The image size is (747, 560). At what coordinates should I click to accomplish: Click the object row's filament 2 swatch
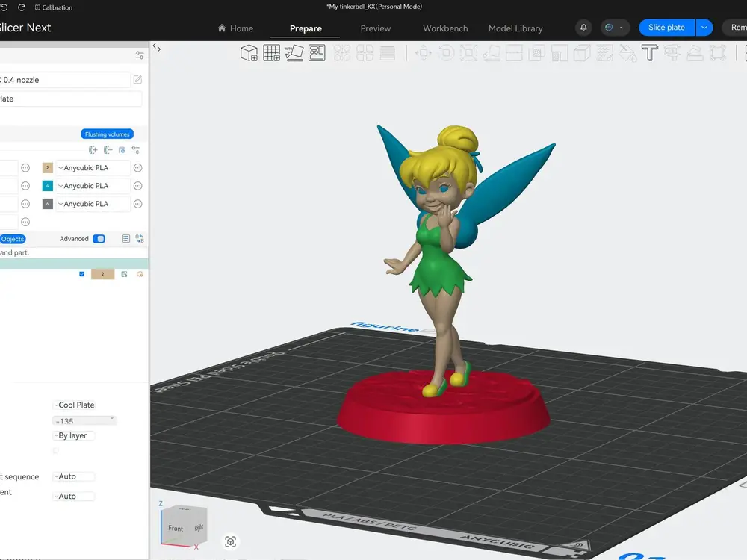coord(102,274)
